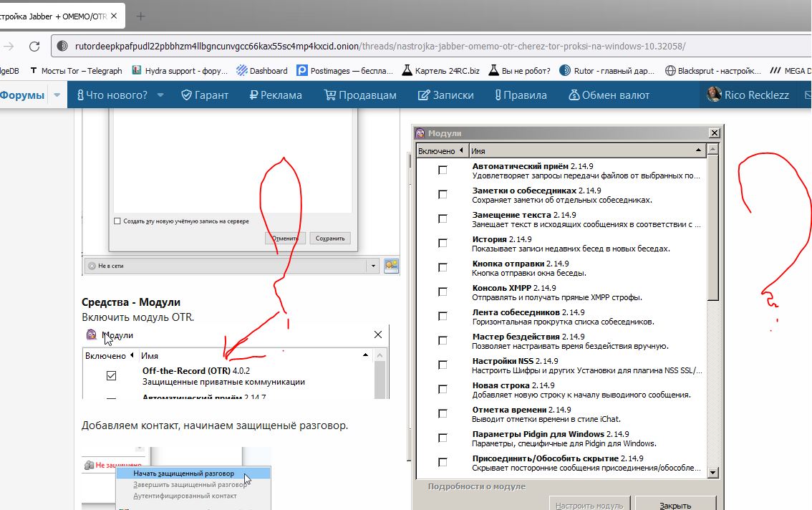Open the dropdown arrow beside Что нового?
The height and width of the screenshot is (510, 812).
160,95
